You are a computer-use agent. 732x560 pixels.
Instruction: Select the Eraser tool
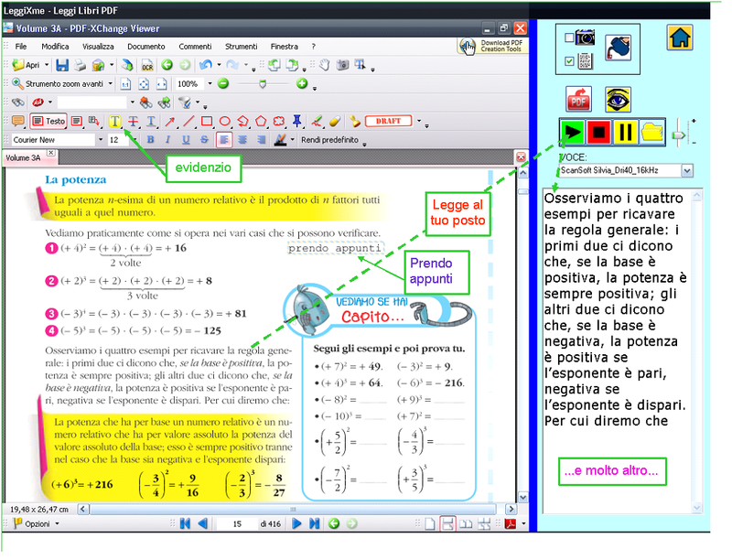335,122
